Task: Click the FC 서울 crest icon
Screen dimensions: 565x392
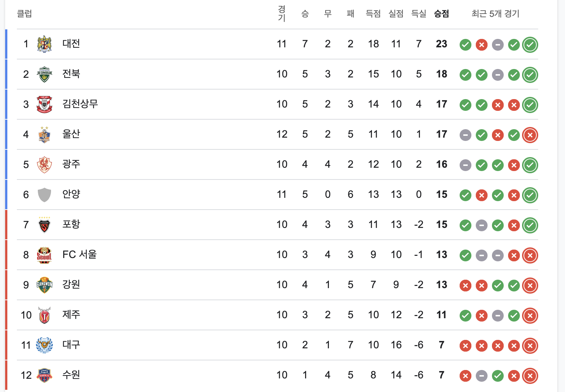Action: tap(44, 255)
